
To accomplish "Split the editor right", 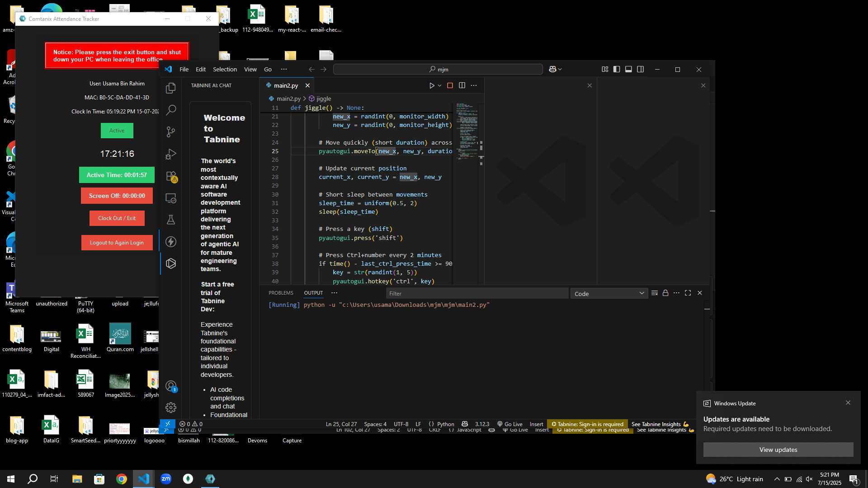I will (462, 85).
